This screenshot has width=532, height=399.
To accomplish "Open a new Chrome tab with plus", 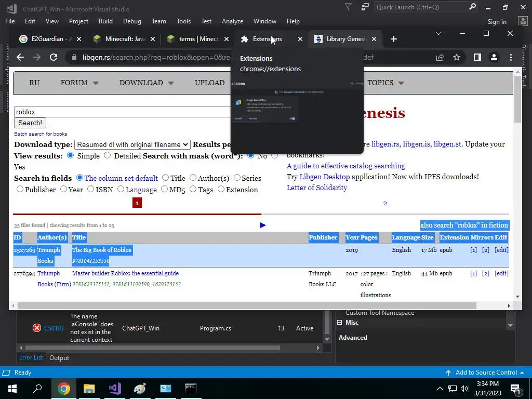I will 394,39.
